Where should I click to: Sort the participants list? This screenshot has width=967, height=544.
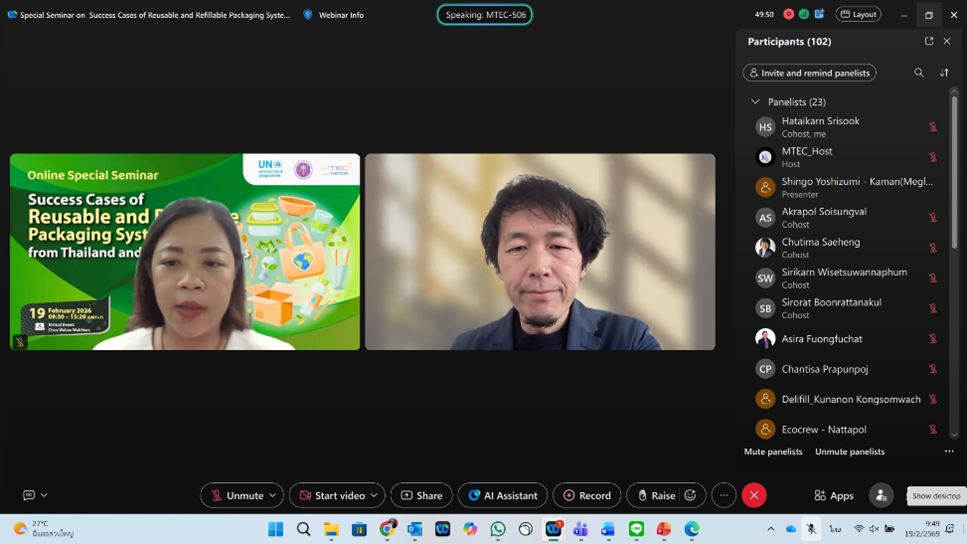(x=944, y=73)
